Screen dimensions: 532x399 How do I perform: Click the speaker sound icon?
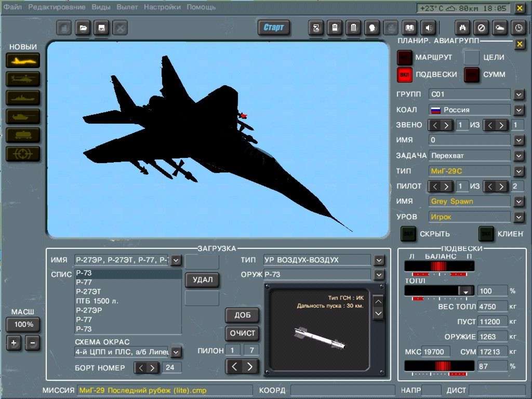(x=428, y=28)
